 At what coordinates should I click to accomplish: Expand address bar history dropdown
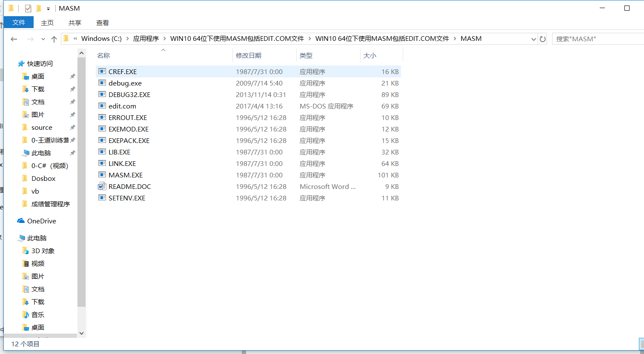533,39
